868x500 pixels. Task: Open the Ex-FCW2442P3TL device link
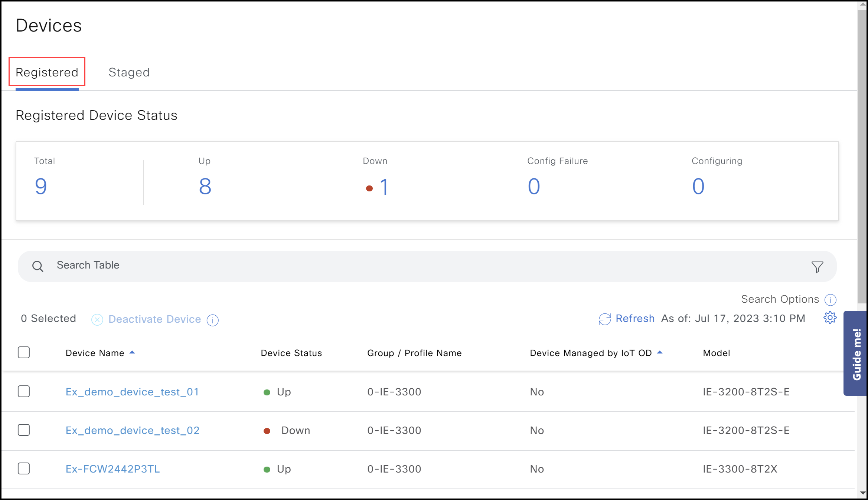(112, 468)
